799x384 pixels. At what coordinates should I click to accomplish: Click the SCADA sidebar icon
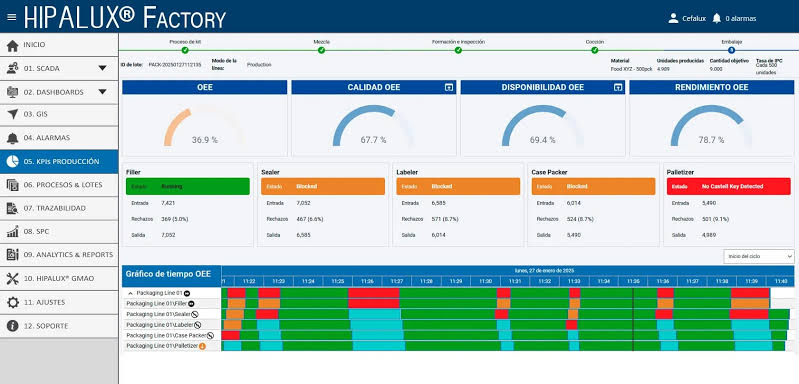(x=13, y=68)
